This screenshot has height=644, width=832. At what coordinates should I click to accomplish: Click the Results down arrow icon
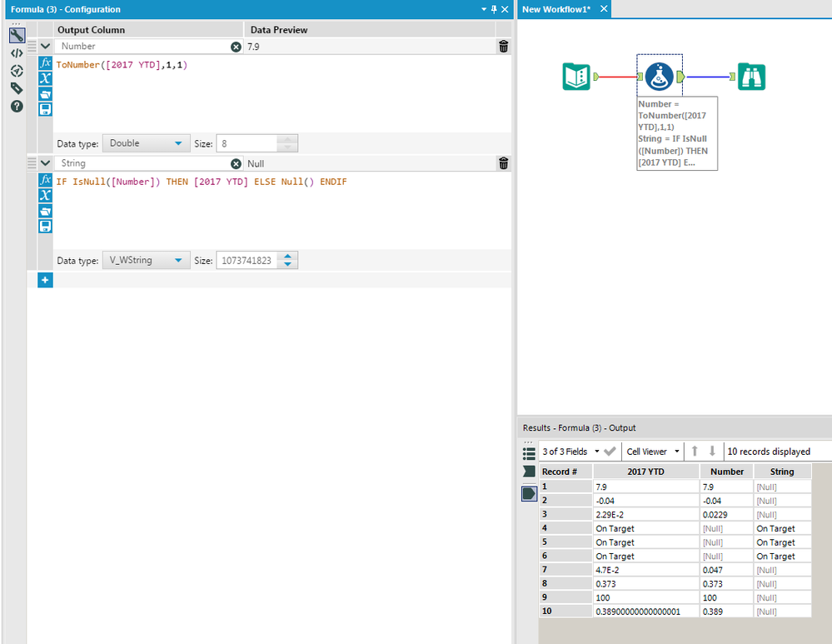pyautogui.click(x=712, y=452)
